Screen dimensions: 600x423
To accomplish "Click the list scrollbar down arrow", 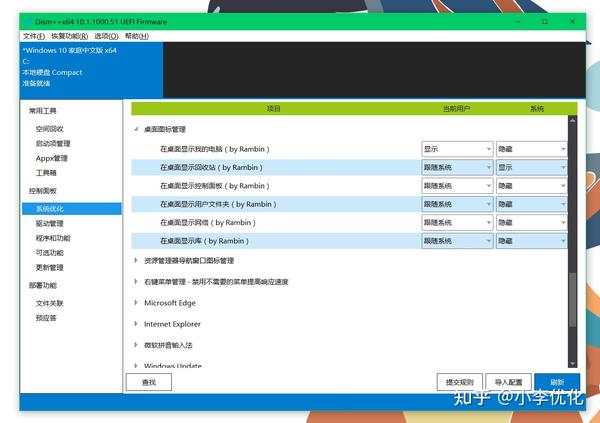I will [572, 363].
